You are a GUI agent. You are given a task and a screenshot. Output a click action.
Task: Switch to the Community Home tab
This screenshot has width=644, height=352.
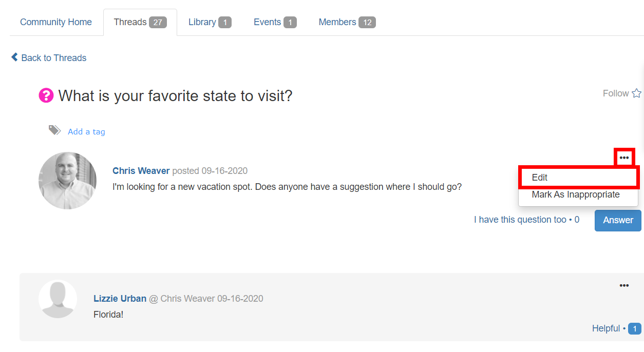pos(56,22)
